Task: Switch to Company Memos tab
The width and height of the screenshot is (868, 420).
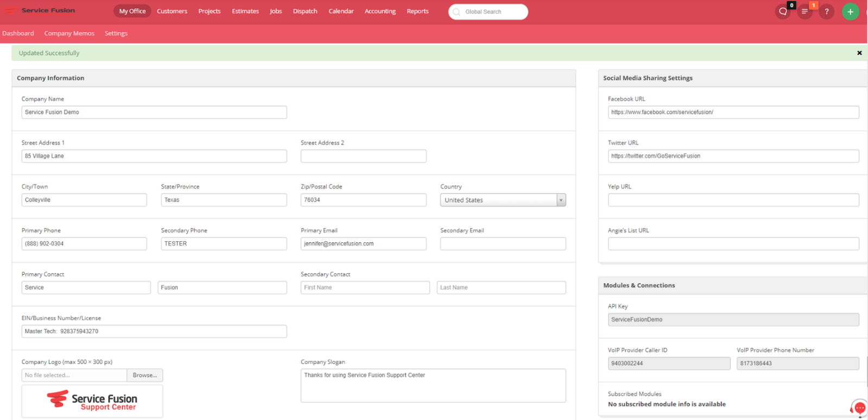Action: coord(69,34)
